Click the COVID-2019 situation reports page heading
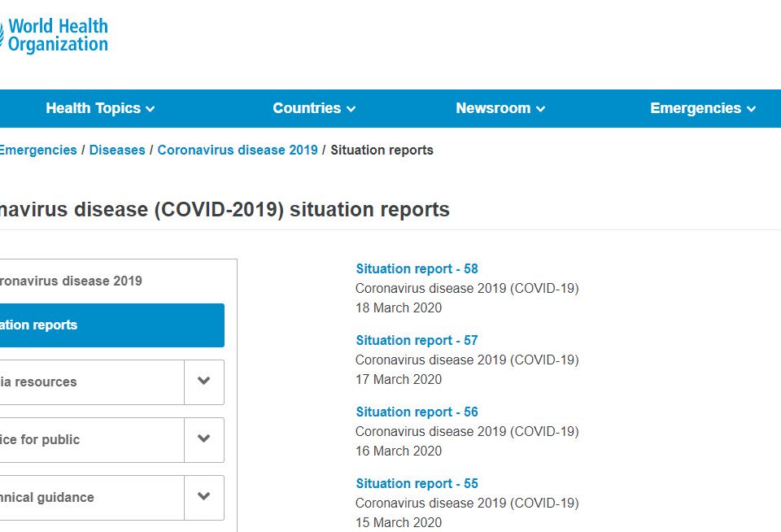The height and width of the screenshot is (532, 781). (x=225, y=210)
